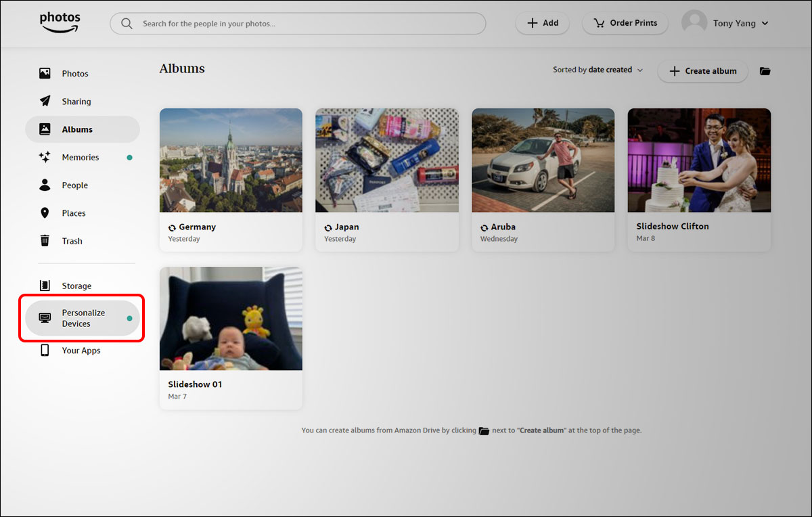Open the Sorted by date created dropdown
The height and width of the screenshot is (517, 812).
click(x=597, y=70)
